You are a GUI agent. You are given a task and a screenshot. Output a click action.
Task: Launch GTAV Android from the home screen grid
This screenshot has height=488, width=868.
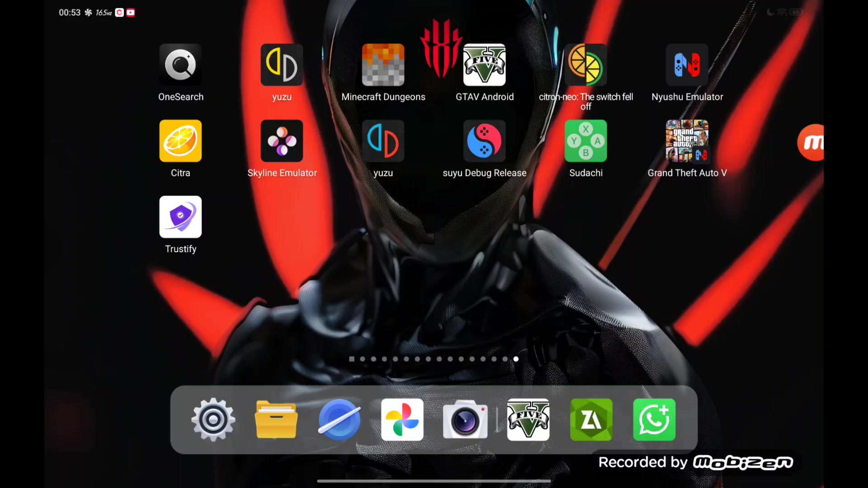(x=484, y=65)
